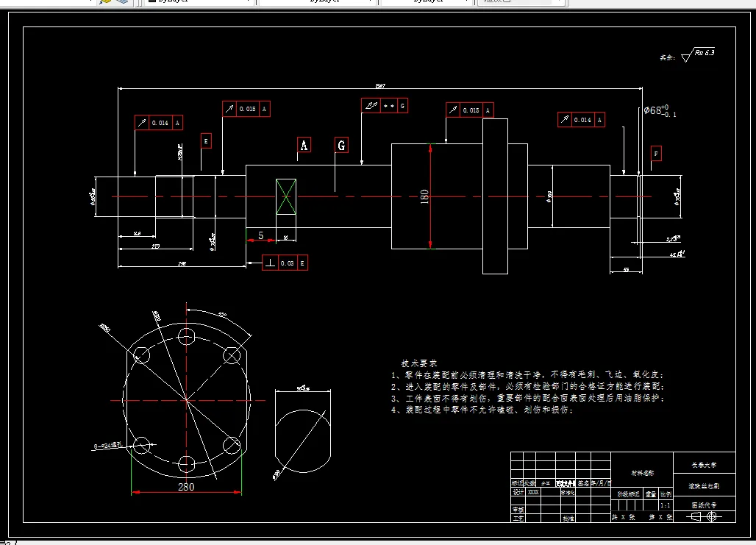Select the 共 X 张 sheet count text

624,517
